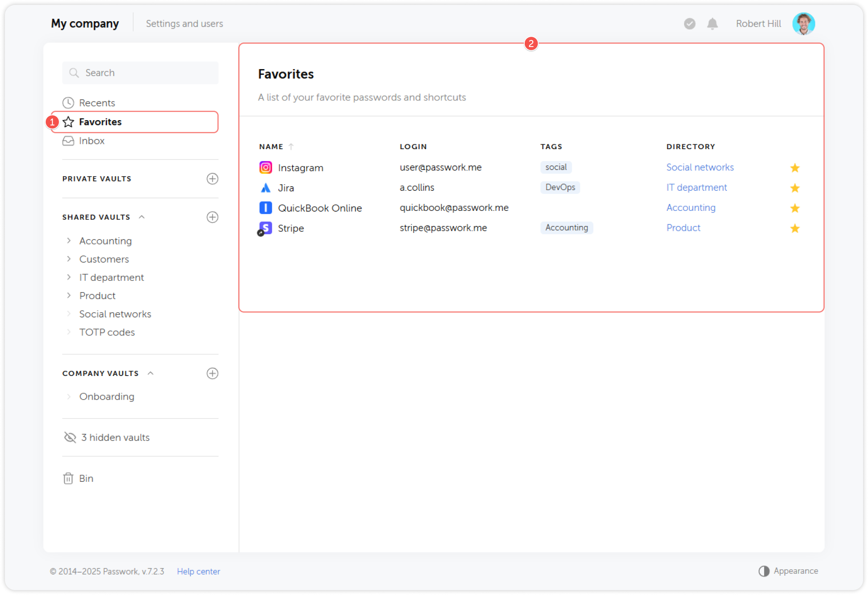Toggle Appearance theme switch
Image resolution: width=868 pixels, height=595 pixels.
point(764,571)
